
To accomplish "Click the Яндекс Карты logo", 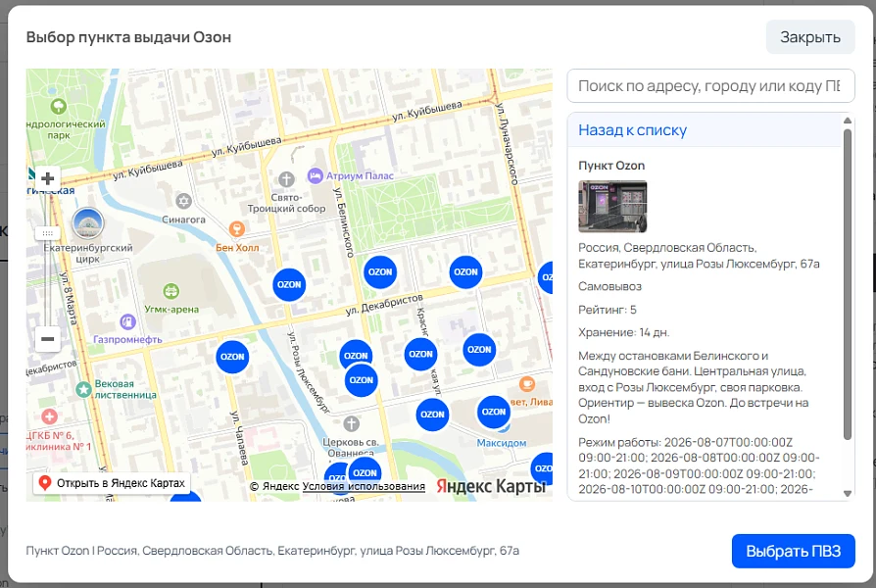I will (491, 486).
